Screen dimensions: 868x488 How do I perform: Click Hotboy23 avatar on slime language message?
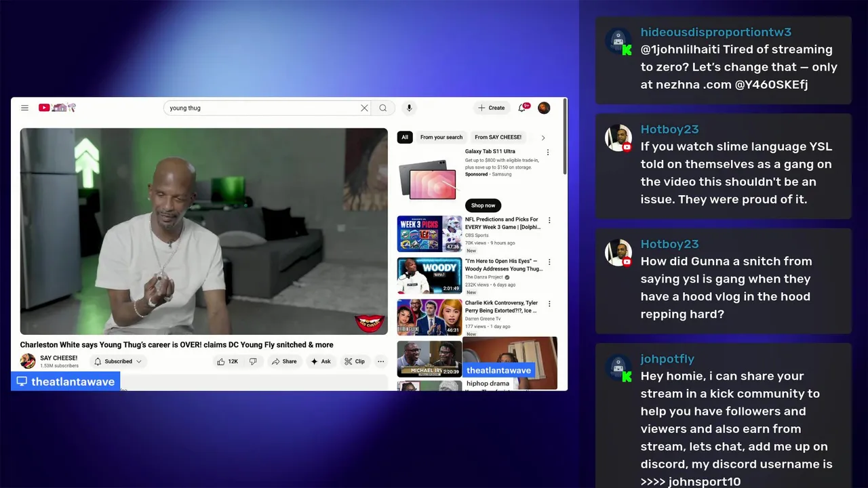coord(618,138)
